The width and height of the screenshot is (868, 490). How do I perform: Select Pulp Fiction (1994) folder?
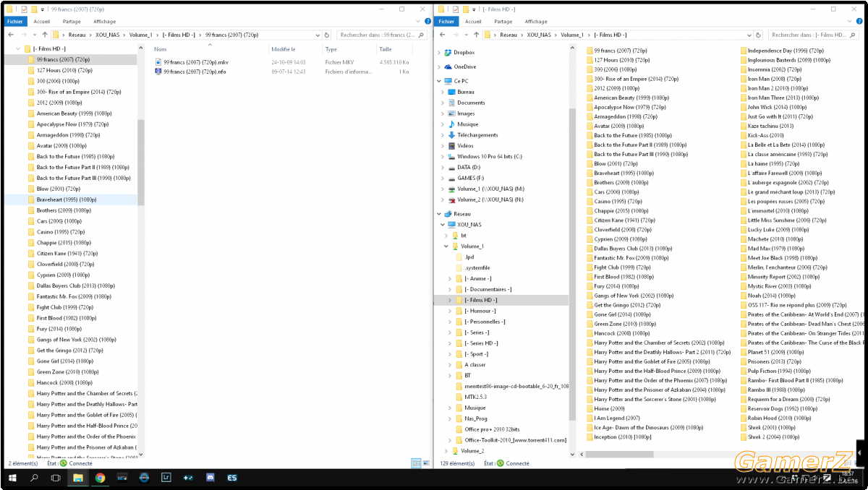tap(775, 371)
